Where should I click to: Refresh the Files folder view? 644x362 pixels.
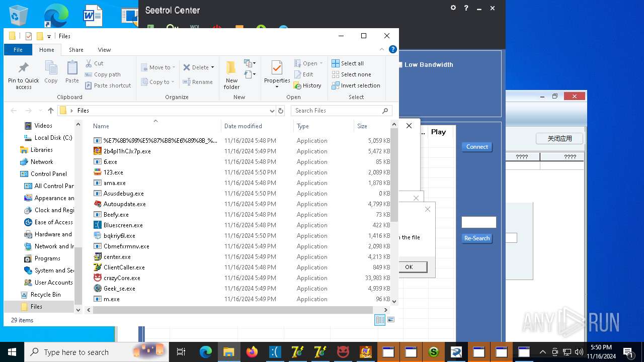click(281, 111)
